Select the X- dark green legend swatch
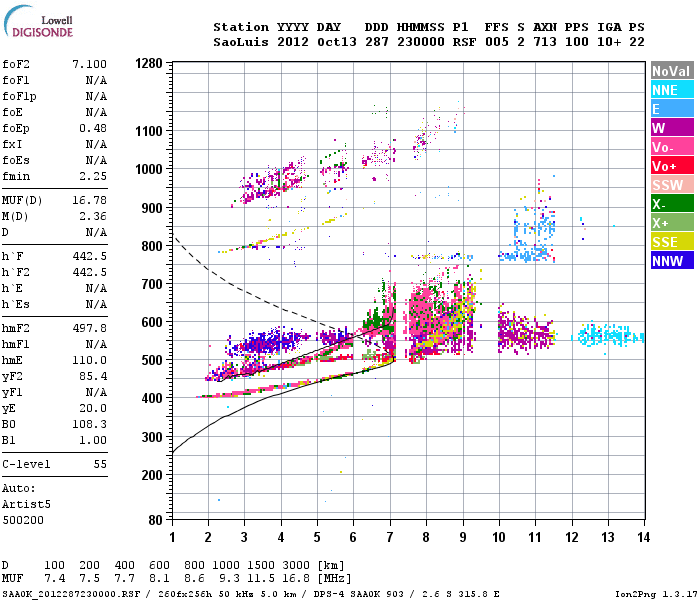The width and height of the screenshot is (700, 600). [672, 204]
